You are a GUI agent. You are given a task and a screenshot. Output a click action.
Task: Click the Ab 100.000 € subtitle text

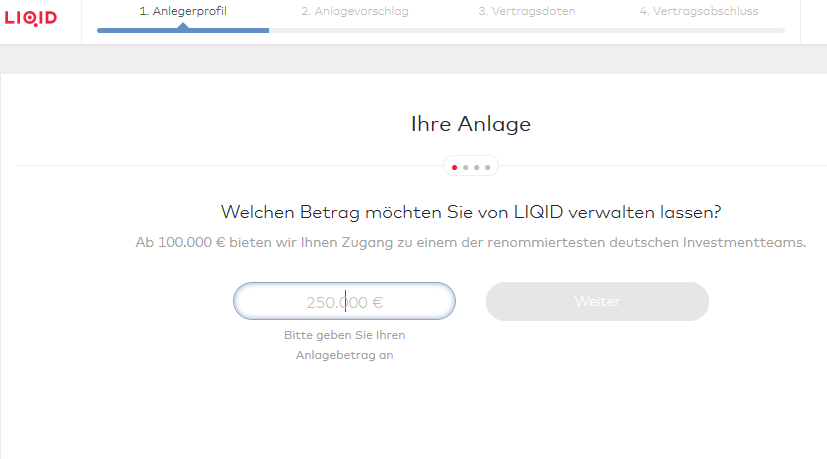[x=471, y=242]
